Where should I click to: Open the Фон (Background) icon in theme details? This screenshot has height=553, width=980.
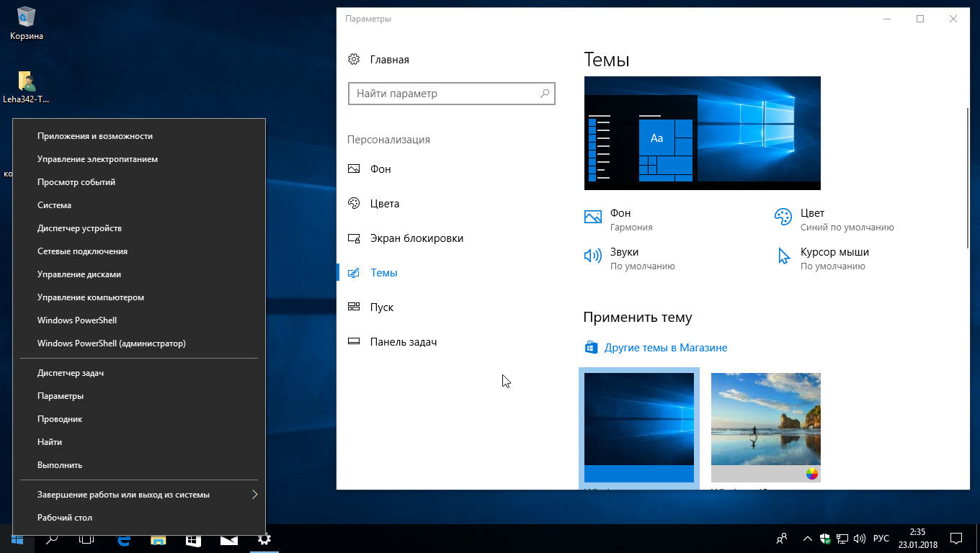click(x=593, y=217)
